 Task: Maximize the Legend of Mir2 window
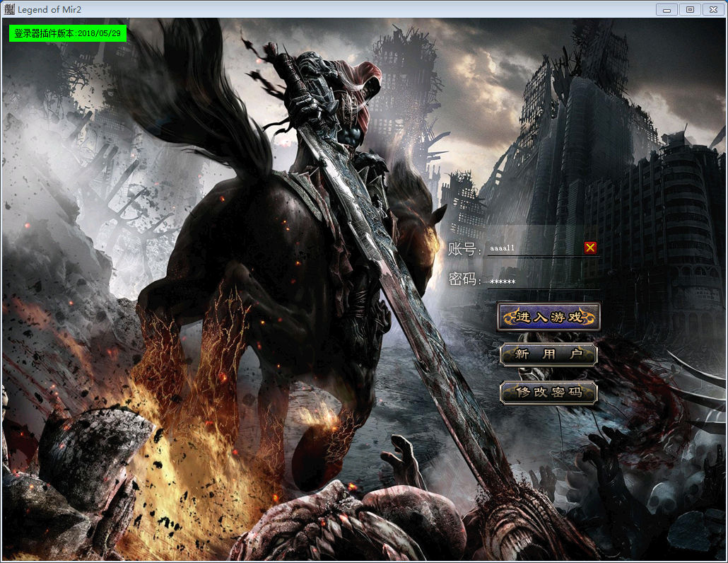(x=691, y=9)
